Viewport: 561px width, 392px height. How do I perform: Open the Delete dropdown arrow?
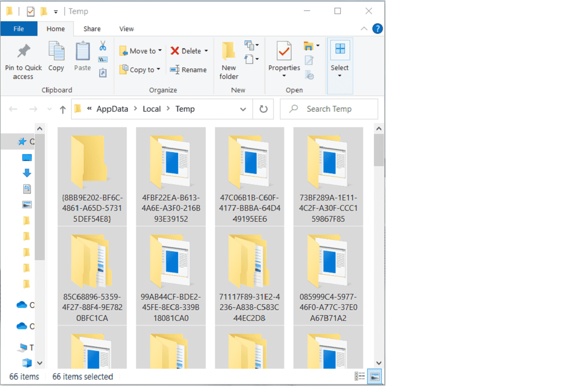206,51
